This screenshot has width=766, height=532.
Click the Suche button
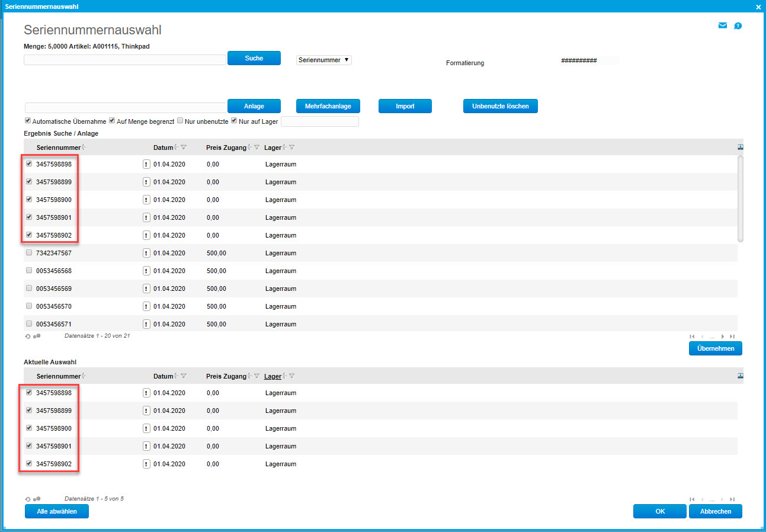[x=254, y=58]
